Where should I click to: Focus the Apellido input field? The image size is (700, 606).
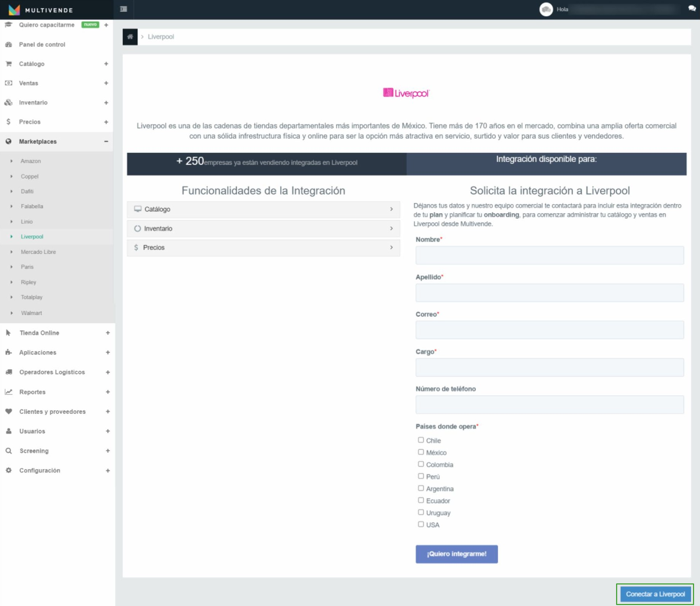click(549, 293)
